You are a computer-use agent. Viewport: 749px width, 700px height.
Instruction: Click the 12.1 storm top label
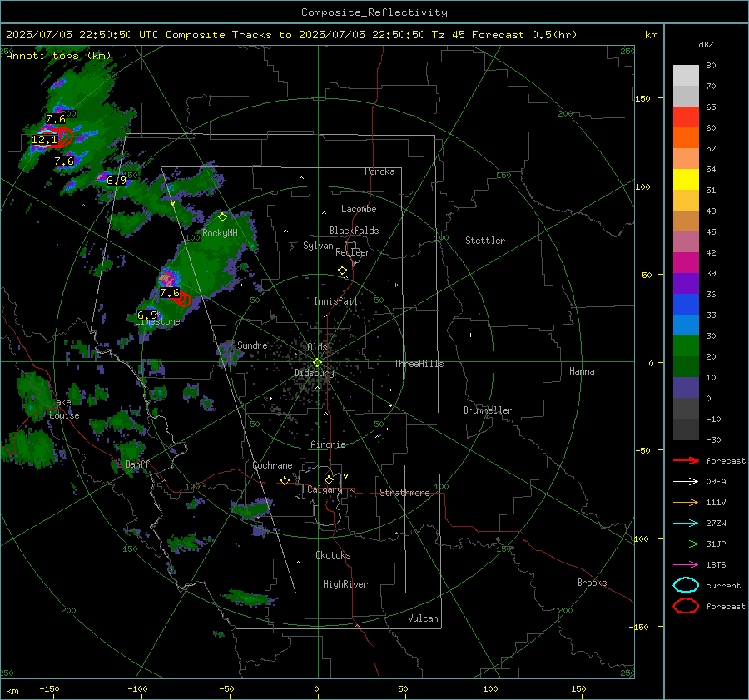44,140
